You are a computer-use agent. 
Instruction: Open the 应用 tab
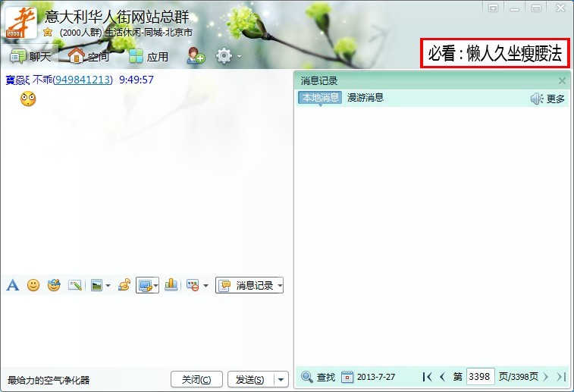149,56
